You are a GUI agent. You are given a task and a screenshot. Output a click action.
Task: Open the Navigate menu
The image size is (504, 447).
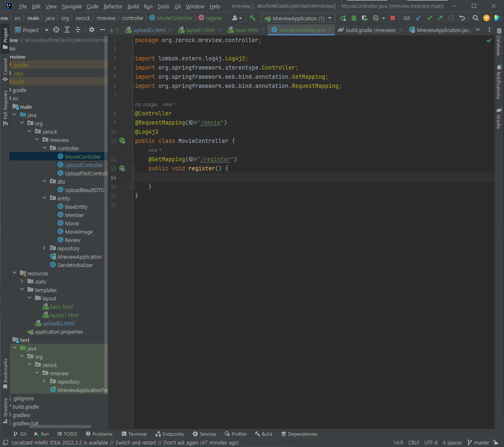click(x=72, y=6)
